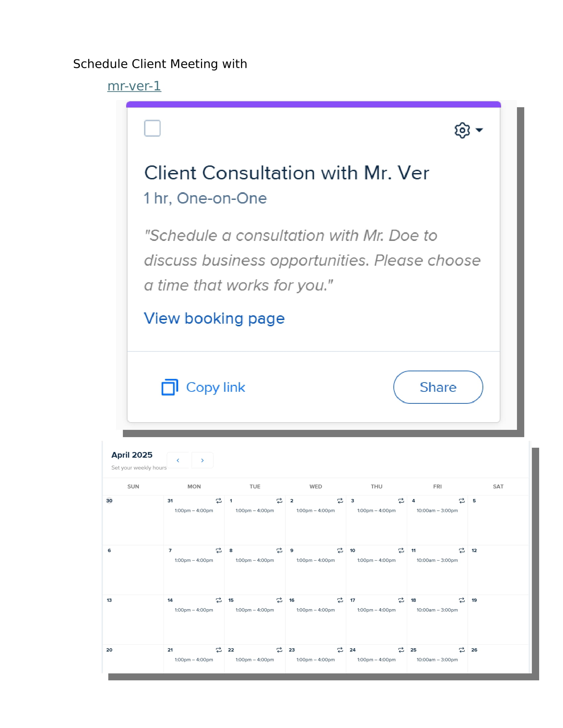The image size is (563, 728).
Task: Click repeat icon on Wednesday April 9
Action: 340,550
